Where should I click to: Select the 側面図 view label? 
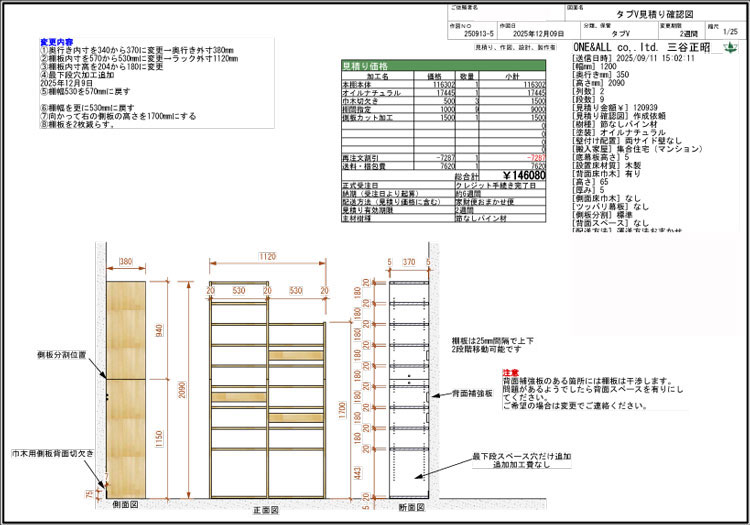click(x=125, y=509)
